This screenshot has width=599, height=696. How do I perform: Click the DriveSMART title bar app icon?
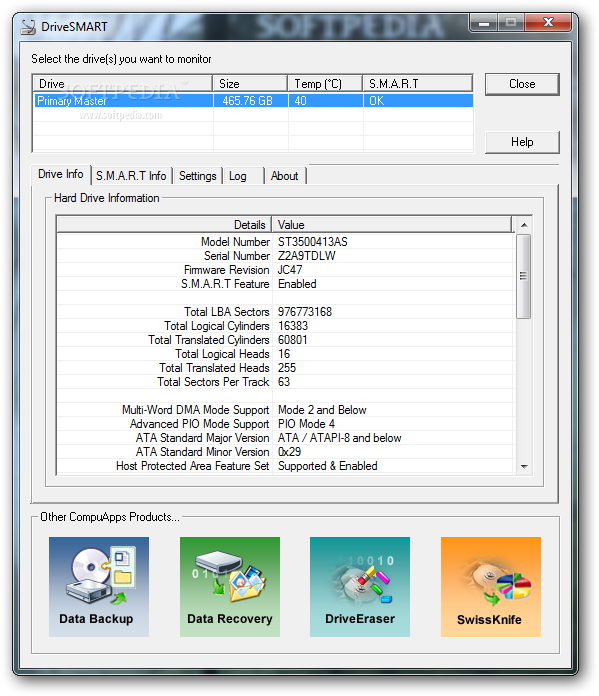click(x=28, y=27)
